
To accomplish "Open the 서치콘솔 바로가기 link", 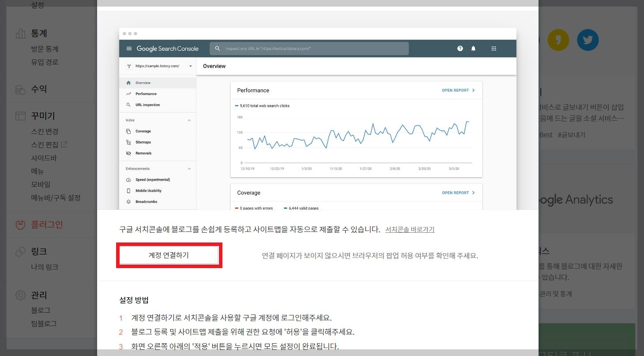I will tap(410, 230).
